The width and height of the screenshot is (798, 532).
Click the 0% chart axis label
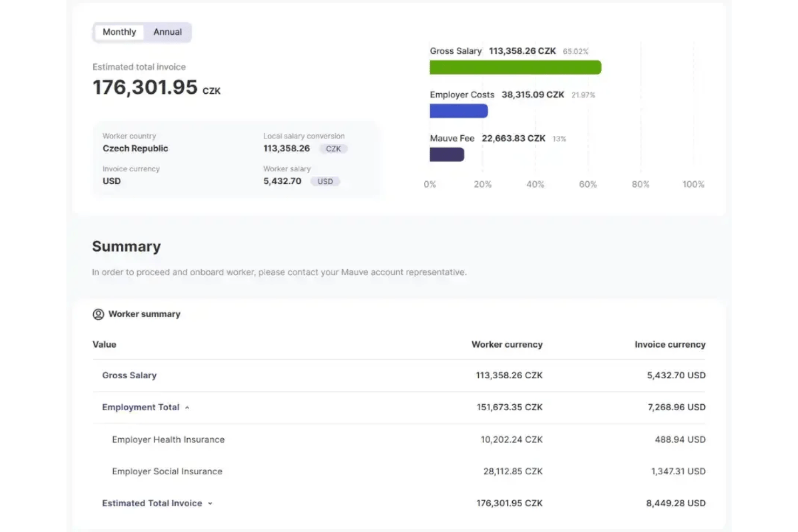pos(430,184)
